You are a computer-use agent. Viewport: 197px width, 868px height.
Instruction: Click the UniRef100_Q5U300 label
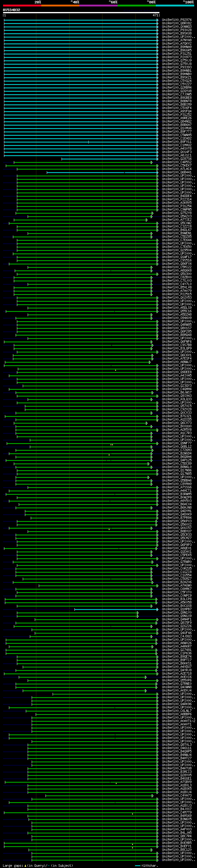coord(176,274)
